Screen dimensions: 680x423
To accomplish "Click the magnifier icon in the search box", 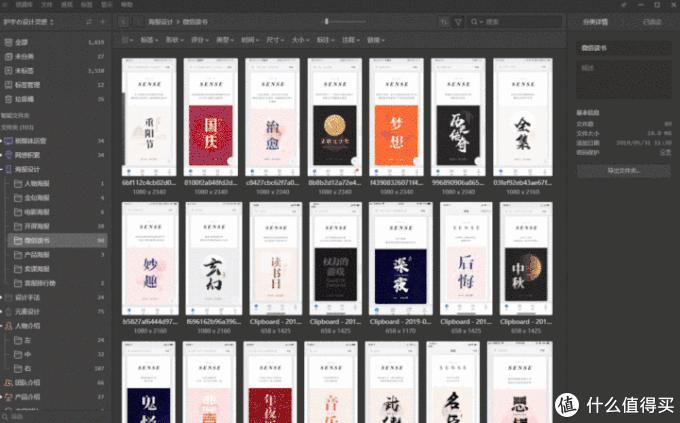I will (474, 22).
